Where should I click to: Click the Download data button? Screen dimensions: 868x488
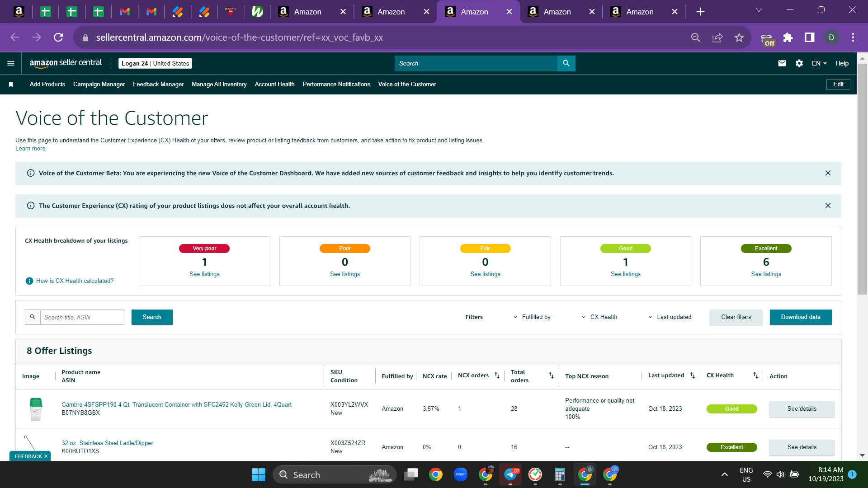[x=801, y=317]
